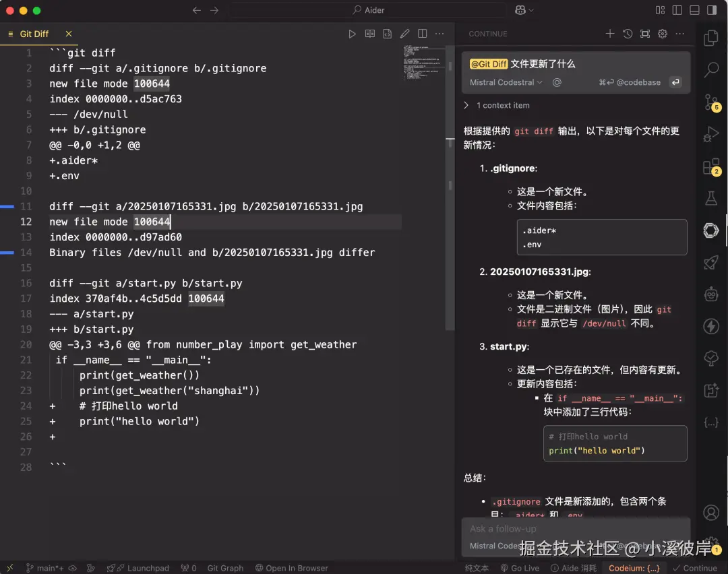Open the robot assistant icon in sidebar
The image size is (728, 574).
(x=711, y=294)
